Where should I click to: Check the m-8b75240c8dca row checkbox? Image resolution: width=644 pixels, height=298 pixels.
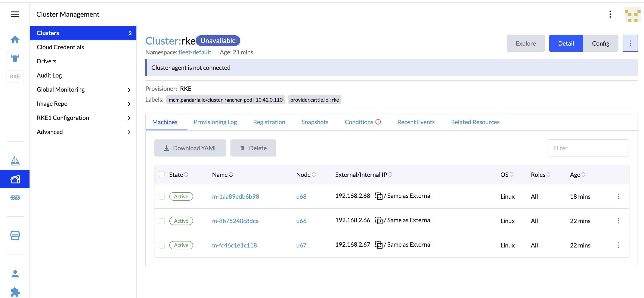point(162,221)
